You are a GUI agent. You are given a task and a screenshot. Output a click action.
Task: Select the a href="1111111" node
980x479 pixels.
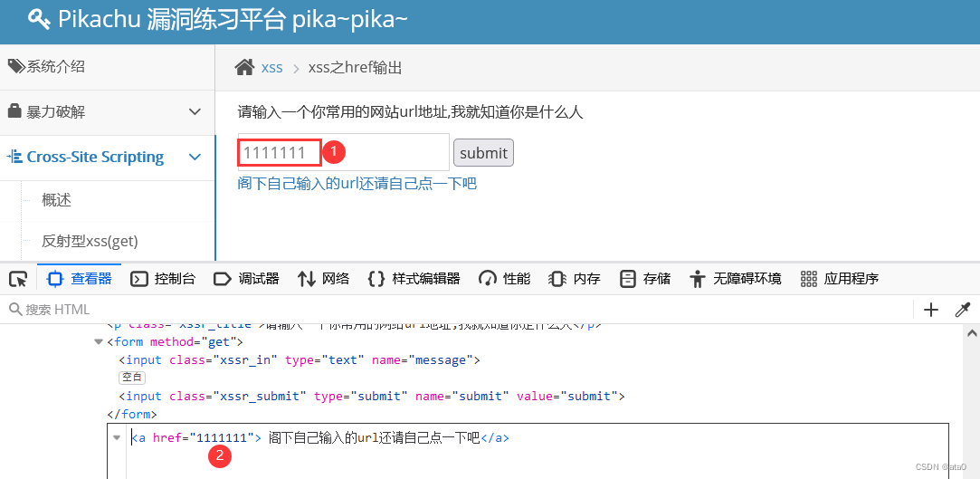coord(320,438)
